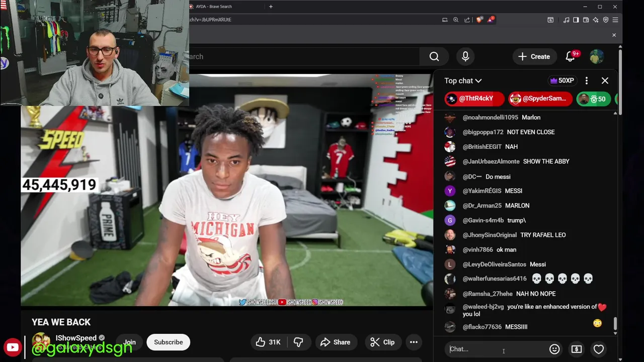Image resolution: width=644 pixels, height=362 pixels.
Task: Click chat user @noahmondelli1095
Action: pyautogui.click(x=490, y=117)
